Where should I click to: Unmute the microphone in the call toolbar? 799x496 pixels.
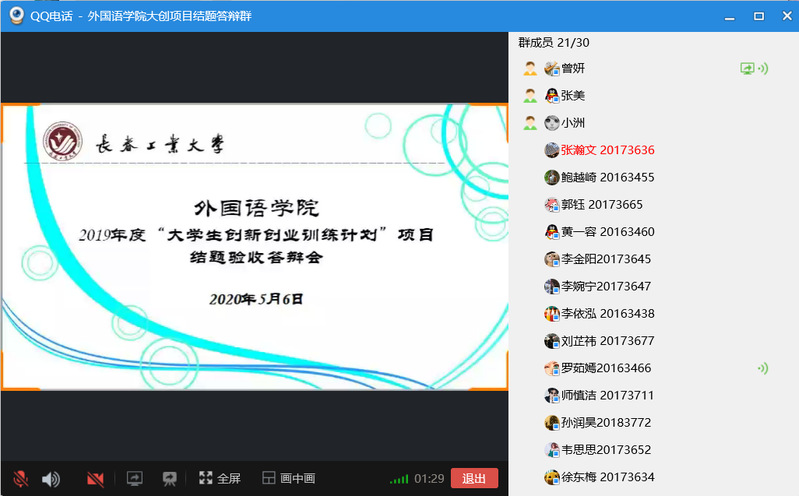click(x=20, y=479)
